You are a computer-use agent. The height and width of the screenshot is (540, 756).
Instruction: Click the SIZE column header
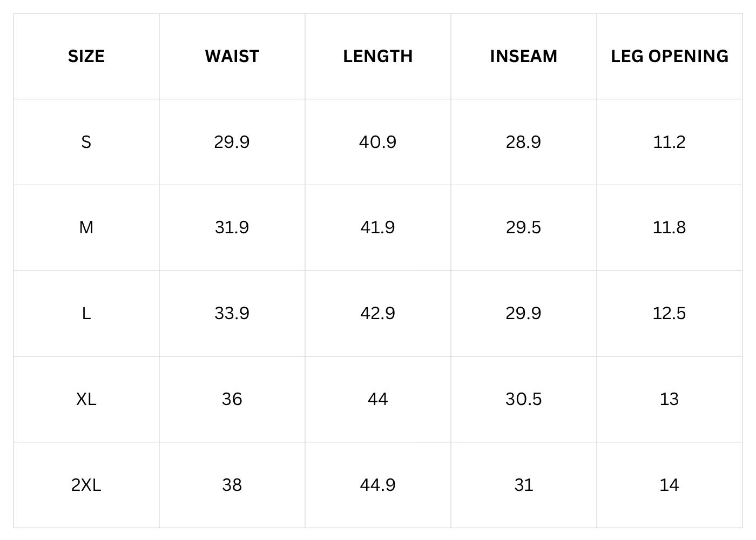(86, 56)
